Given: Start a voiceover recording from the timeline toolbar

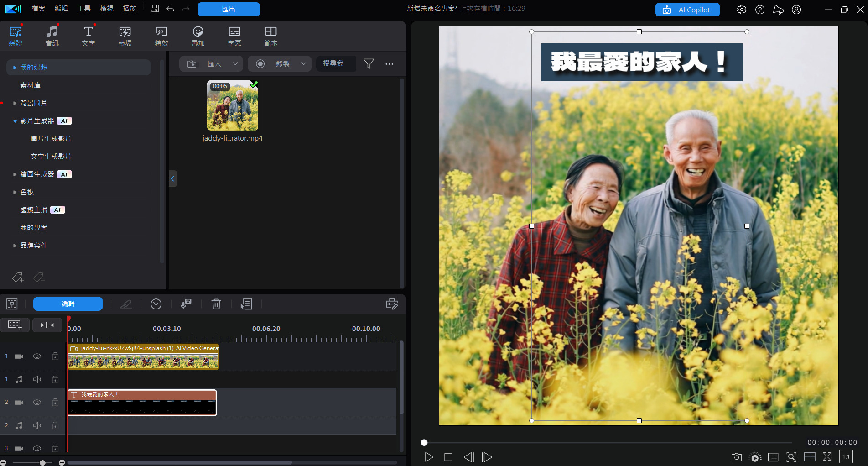Looking at the screenshot, I should 186,304.
